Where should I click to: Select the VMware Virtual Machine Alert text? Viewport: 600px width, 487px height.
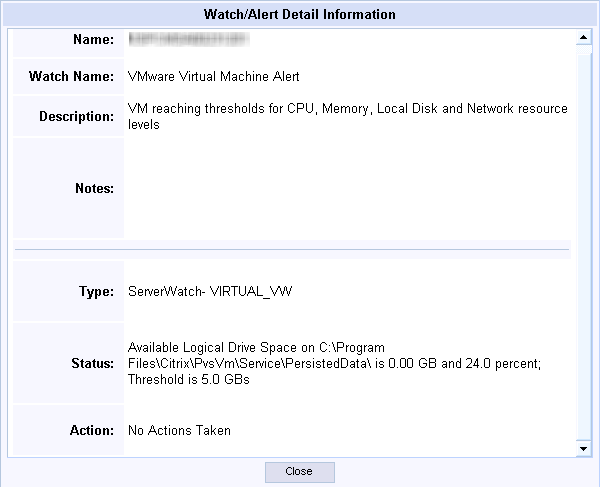[214, 77]
